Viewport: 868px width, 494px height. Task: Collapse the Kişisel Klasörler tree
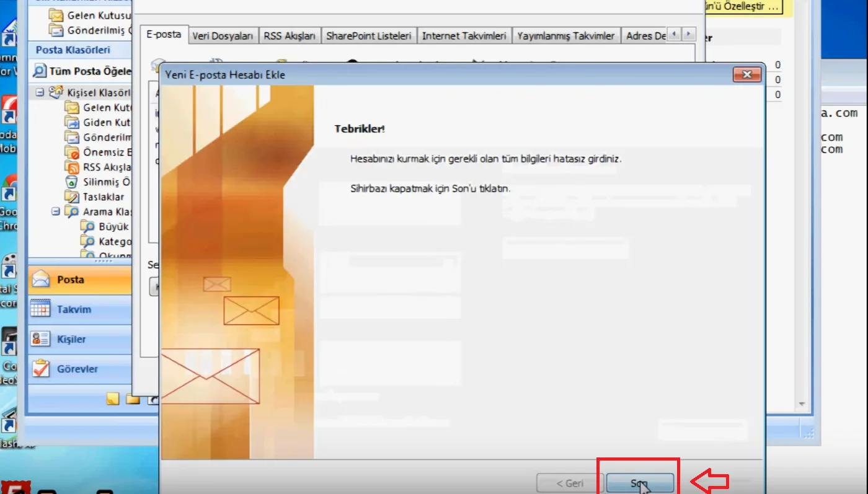[x=40, y=92]
